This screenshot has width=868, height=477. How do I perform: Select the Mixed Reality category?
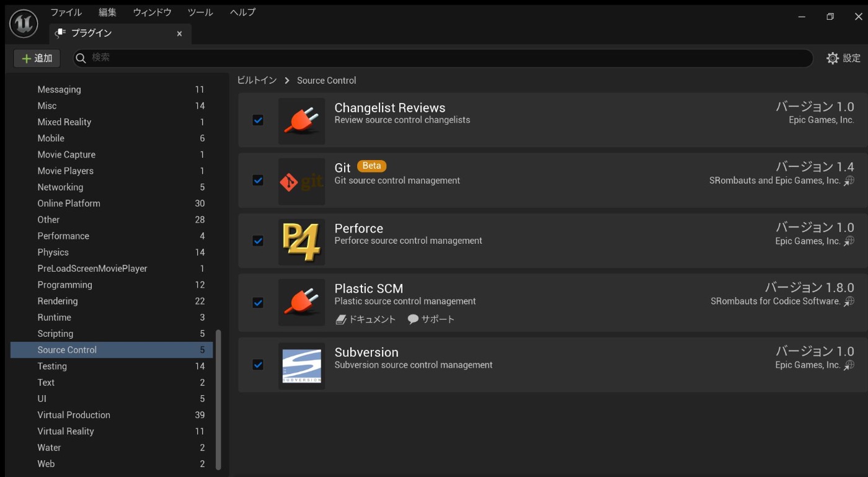pyautogui.click(x=112, y=122)
